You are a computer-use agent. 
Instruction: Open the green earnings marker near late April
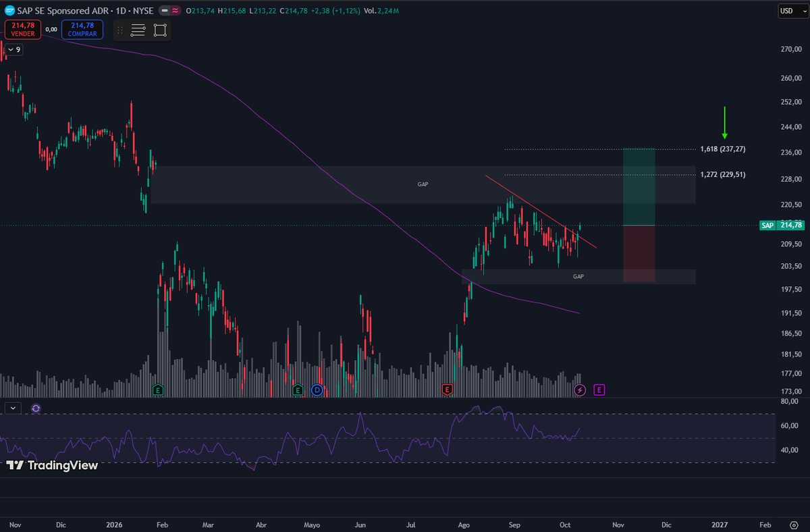[298, 390]
